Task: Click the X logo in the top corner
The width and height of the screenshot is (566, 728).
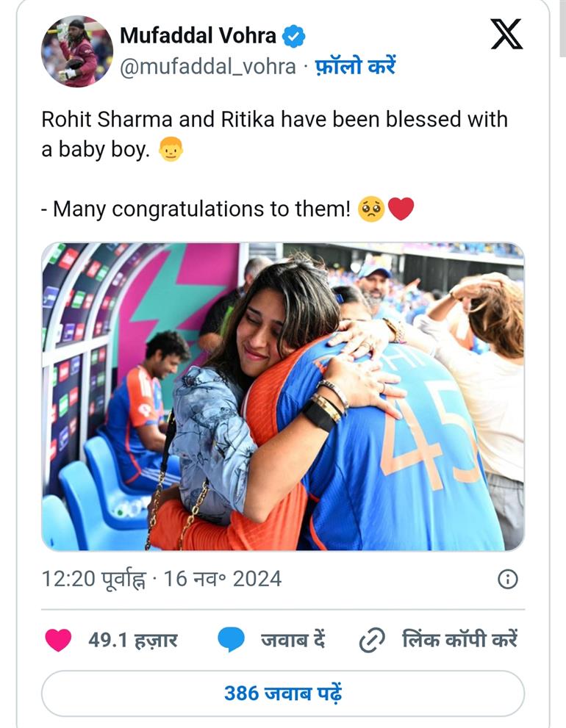Action: [506, 35]
